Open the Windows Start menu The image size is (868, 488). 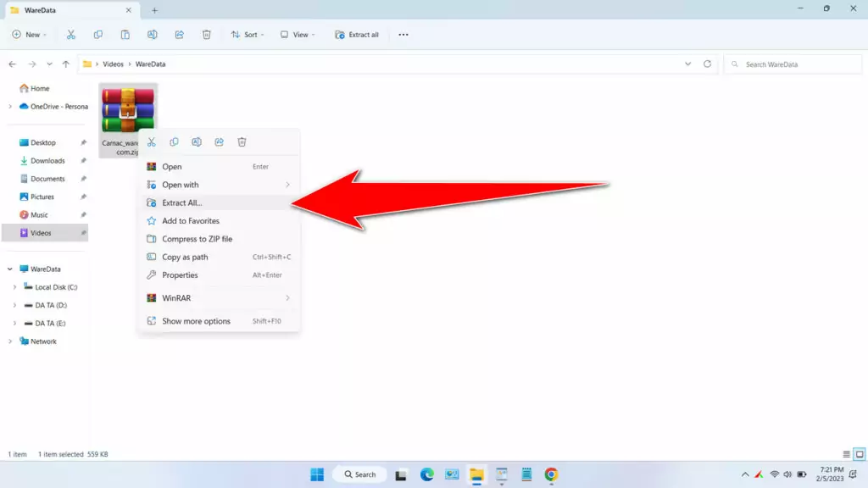click(x=317, y=474)
